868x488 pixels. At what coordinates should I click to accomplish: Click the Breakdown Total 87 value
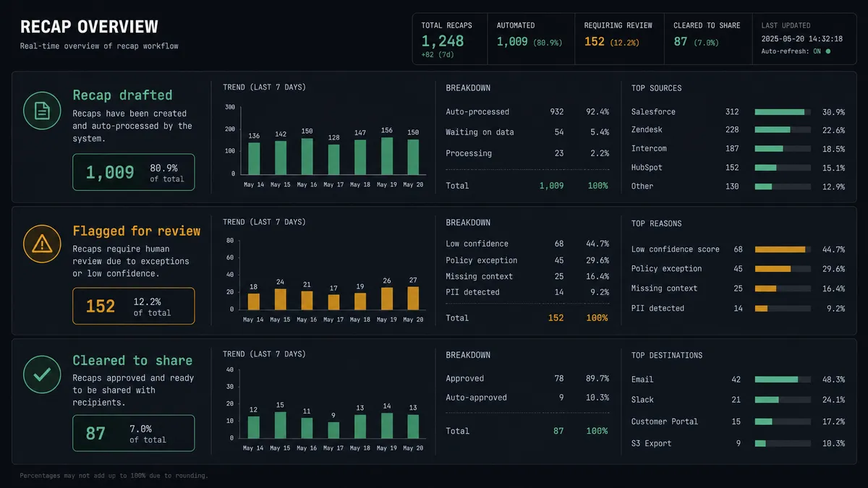click(558, 431)
